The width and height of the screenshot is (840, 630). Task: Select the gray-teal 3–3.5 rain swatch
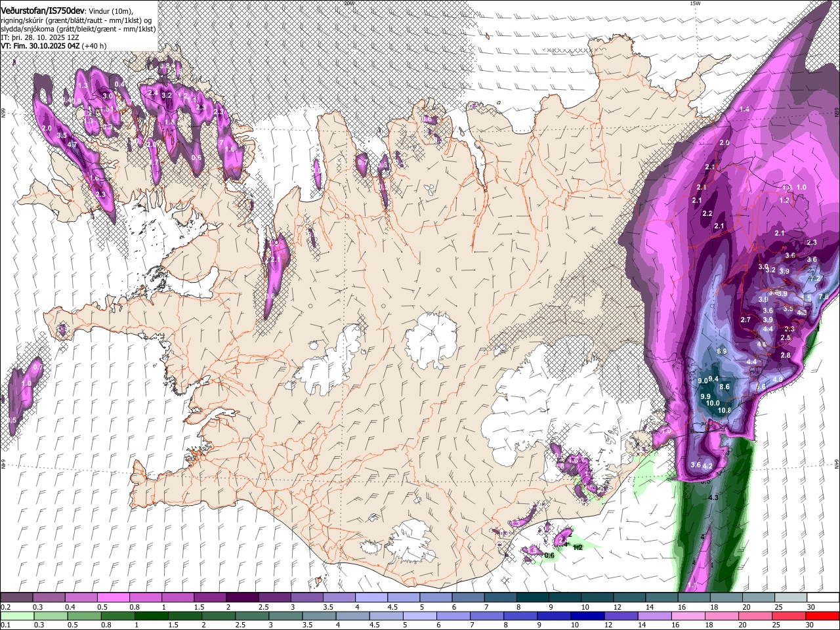[x=285, y=616]
